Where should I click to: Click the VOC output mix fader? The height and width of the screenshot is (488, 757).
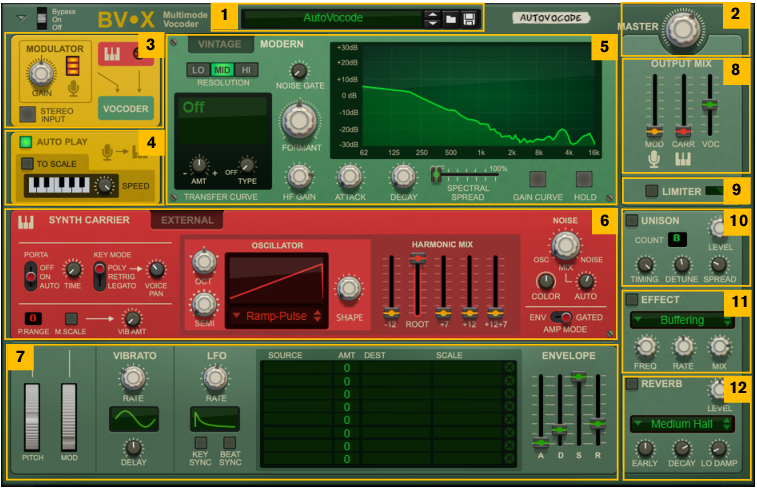(709, 105)
